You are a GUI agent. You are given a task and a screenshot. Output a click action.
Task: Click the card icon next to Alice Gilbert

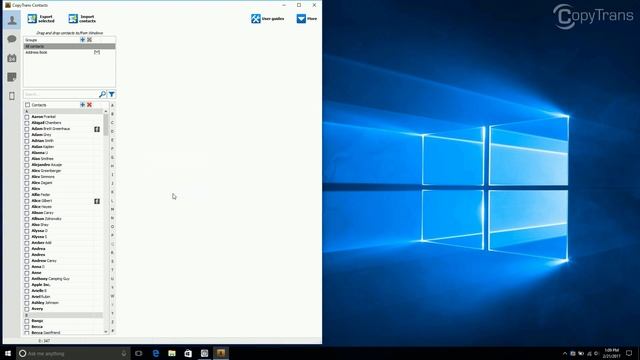[x=97, y=201]
